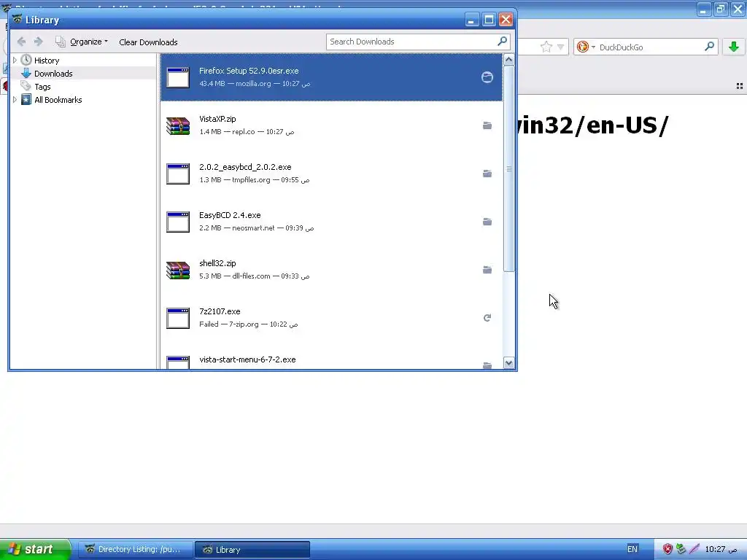Open the browser downloads green arrow button

(734, 47)
